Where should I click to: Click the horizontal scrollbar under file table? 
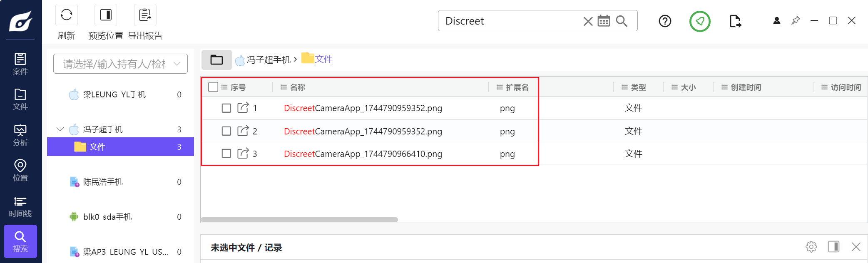[x=299, y=219]
